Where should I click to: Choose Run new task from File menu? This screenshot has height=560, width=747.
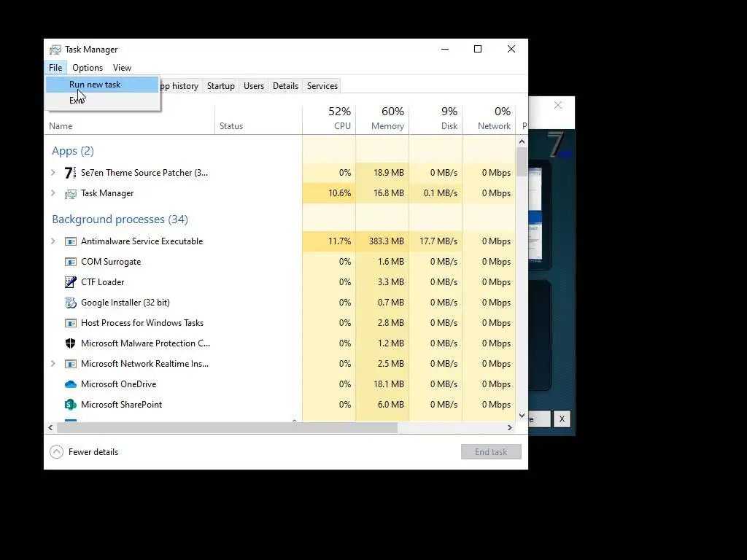pyautogui.click(x=102, y=85)
